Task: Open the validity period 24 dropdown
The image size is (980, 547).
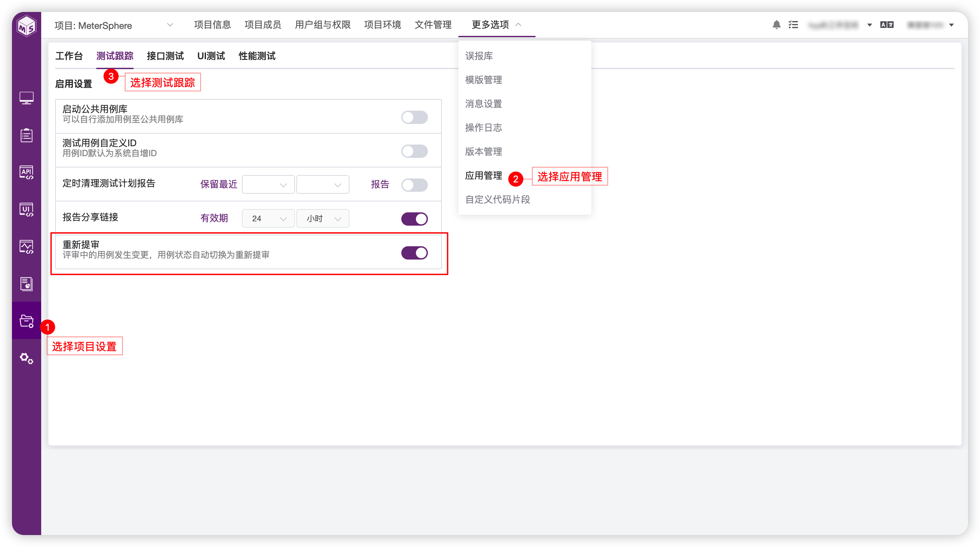Action: [268, 218]
